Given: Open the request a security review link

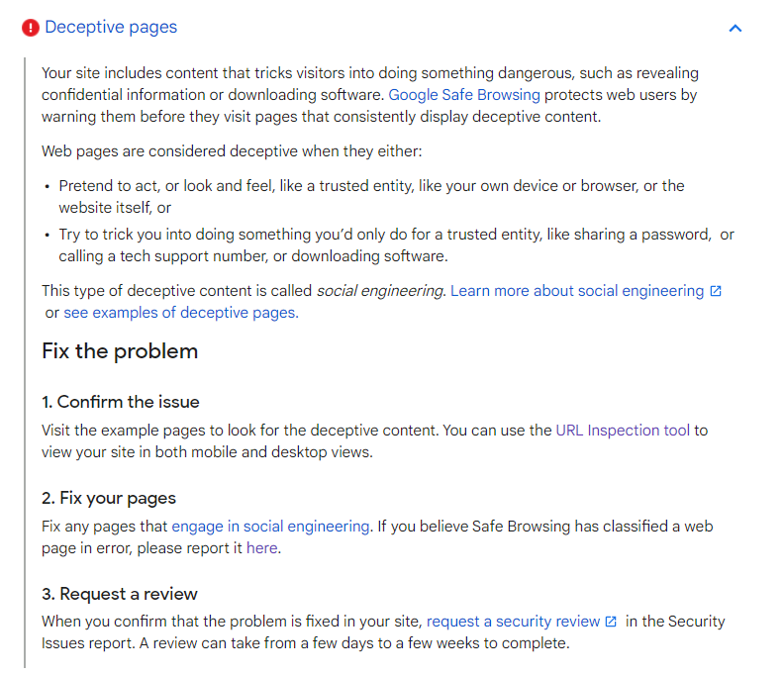Looking at the screenshot, I should (513, 622).
